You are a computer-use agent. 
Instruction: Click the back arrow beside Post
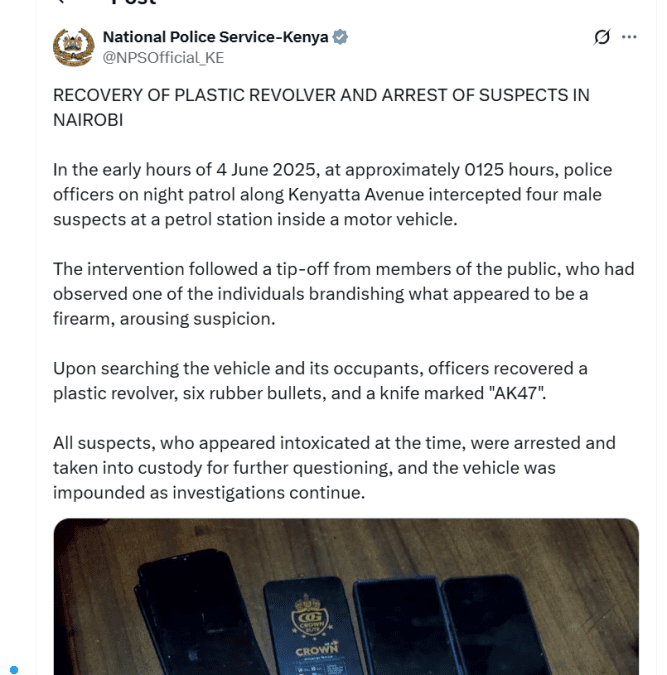(x=62, y=3)
